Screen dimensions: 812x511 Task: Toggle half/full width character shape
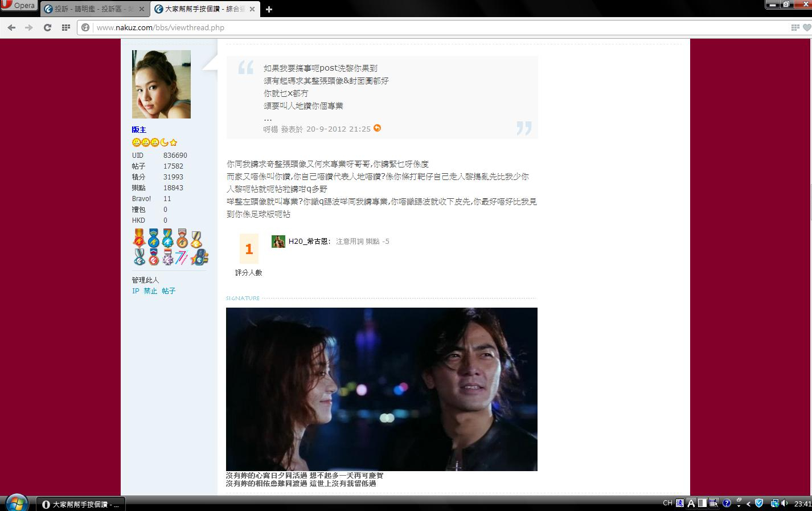pyautogui.click(x=703, y=503)
